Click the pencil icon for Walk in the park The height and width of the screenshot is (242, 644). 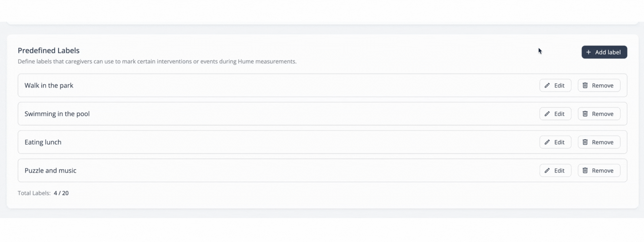pyautogui.click(x=547, y=85)
